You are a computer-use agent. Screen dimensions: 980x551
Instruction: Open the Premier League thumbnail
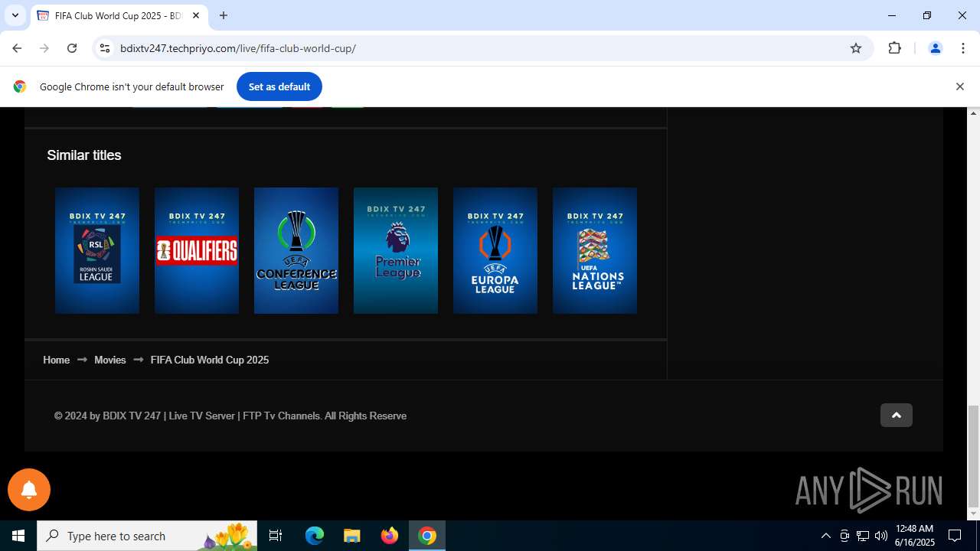396,250
